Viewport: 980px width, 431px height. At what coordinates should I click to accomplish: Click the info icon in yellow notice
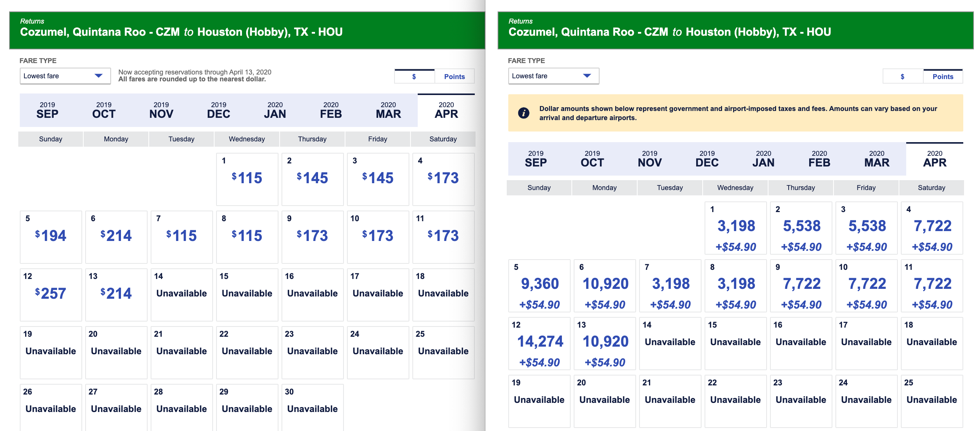(523, 113)
